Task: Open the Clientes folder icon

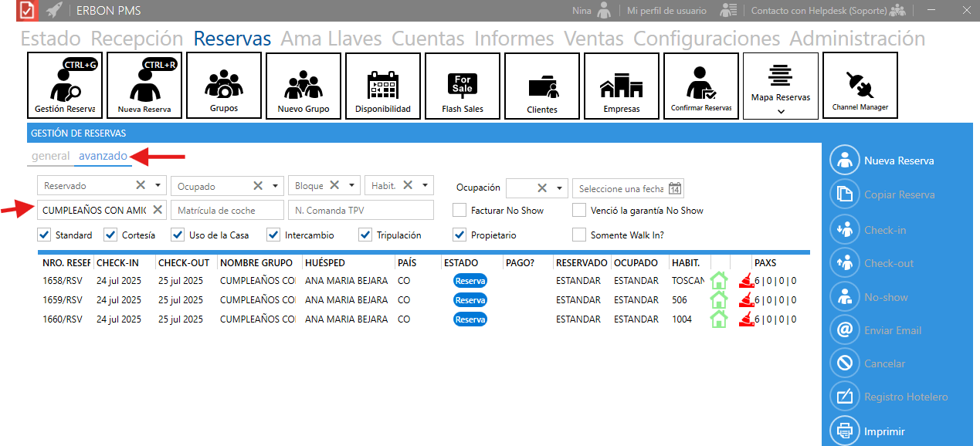Action: 542,86
